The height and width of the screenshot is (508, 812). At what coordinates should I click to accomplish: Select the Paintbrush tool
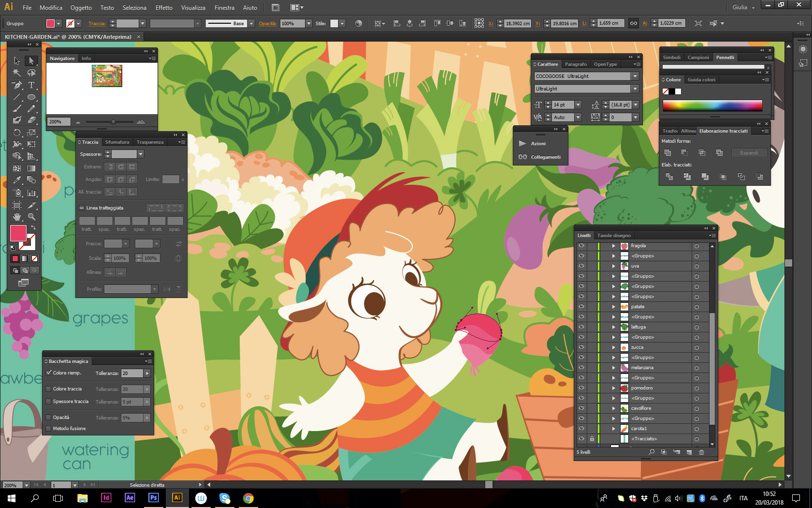click(17, 108)
